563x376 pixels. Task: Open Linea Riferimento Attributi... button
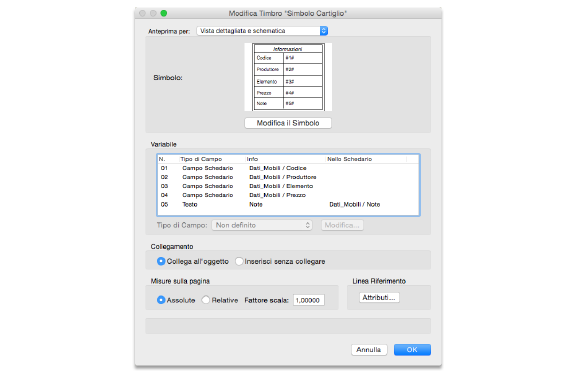click(x=379, y=298)
